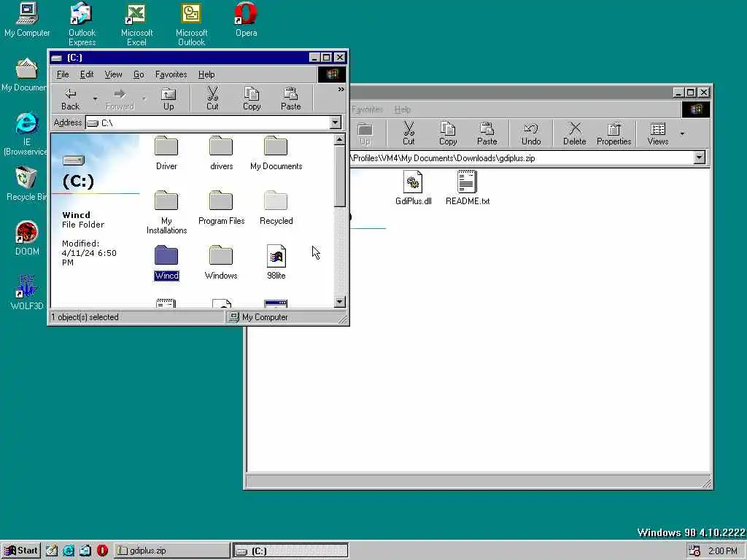Open File menu in C: window
The image size is (747, 560).
click(63, 74)
